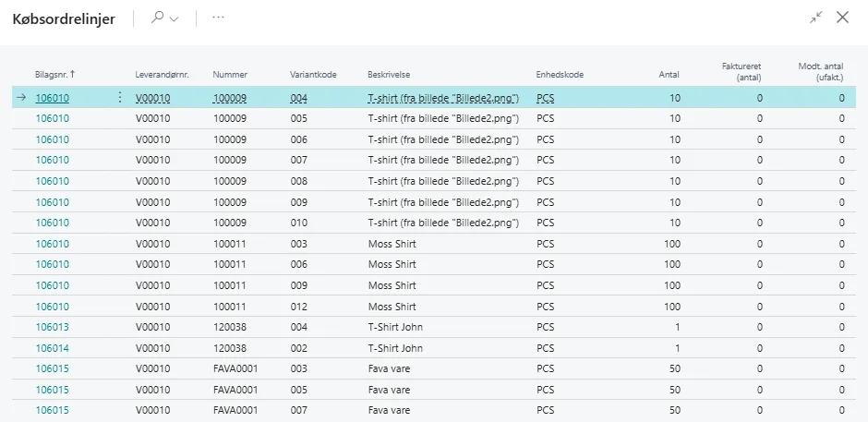Click the Variantkode column header
This screenshot has height=422, width=868.
[x=314, y=74]
